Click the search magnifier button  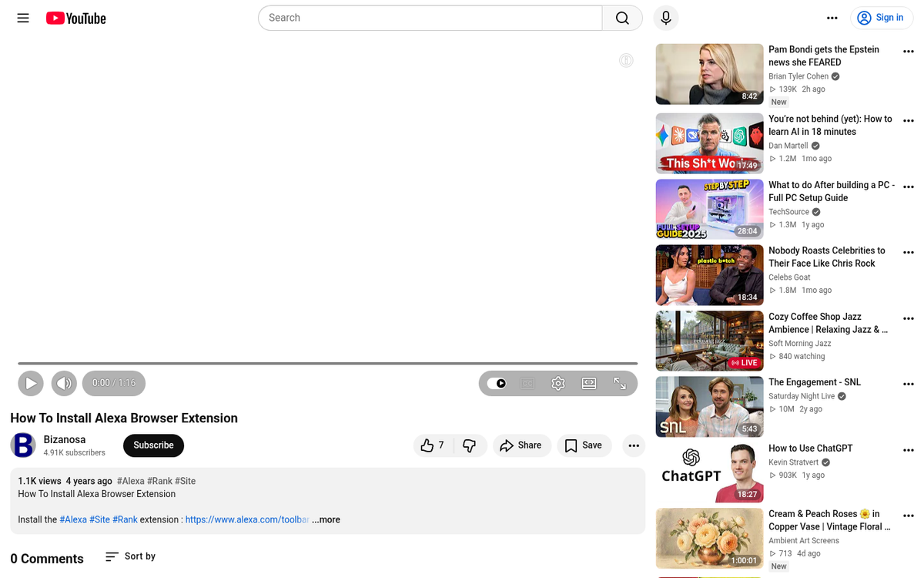click(x=622, y=18)
